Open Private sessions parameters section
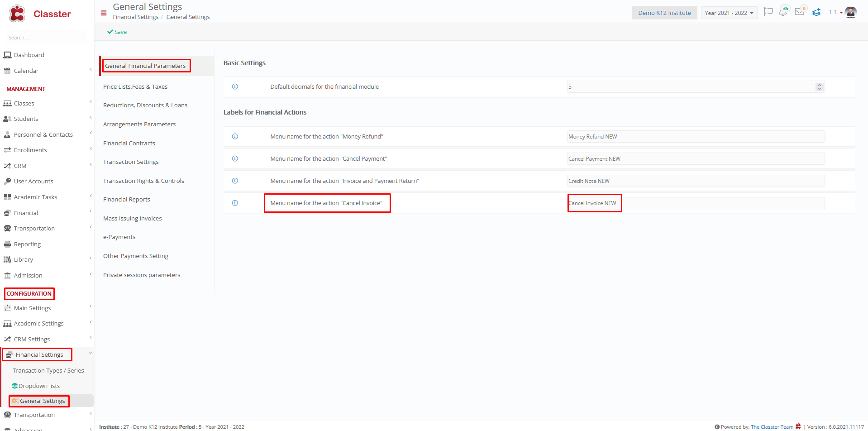This screenshot has width=868, height=431. coord(142,275)
